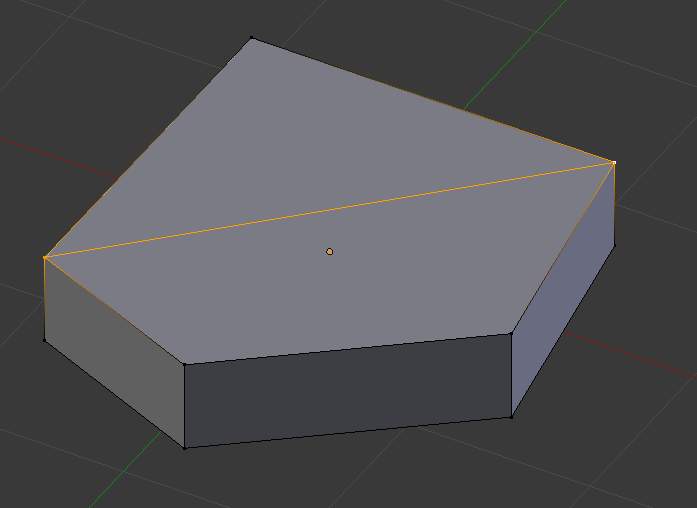Click the bluish right side face
Image resolution: width=697 pixels, height=508 pixels.
pos(563,289)
